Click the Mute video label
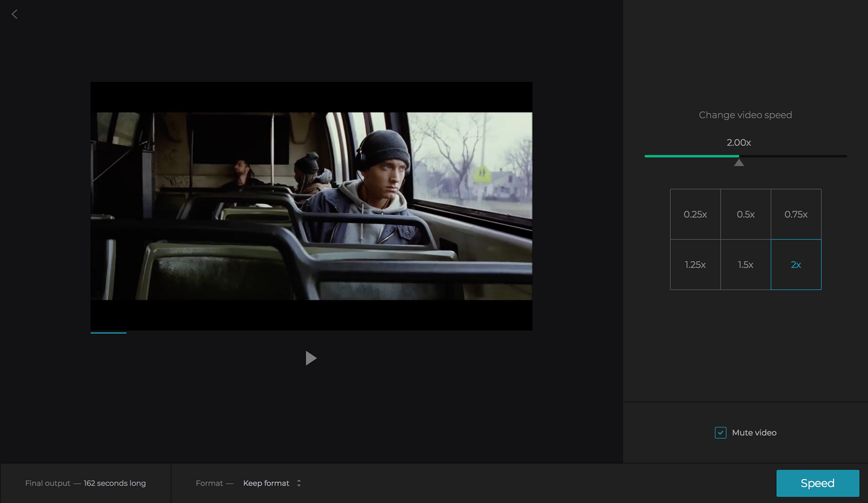The height and width of the screenshot is (503, 868). pyautogui.click(x=754, y=432)
